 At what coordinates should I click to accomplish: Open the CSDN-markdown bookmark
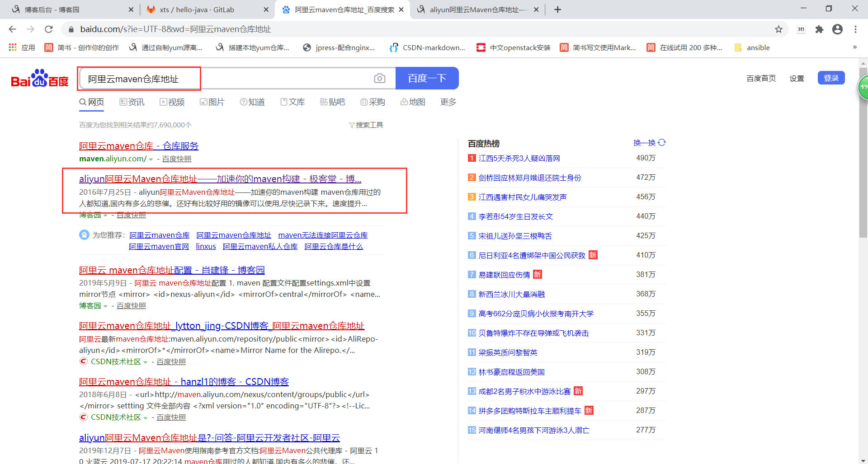coord(427,47)
